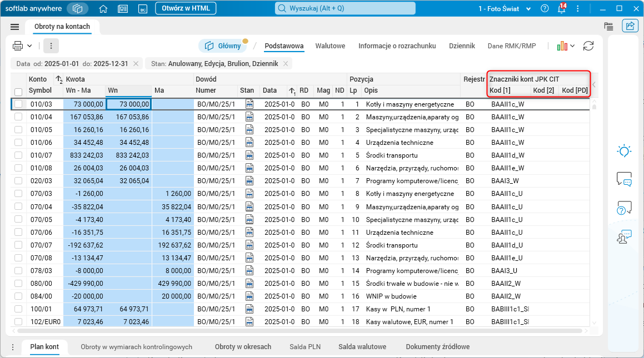Click the softlab anywhere cube icon

pyautogui.click(x=77, y=9)
